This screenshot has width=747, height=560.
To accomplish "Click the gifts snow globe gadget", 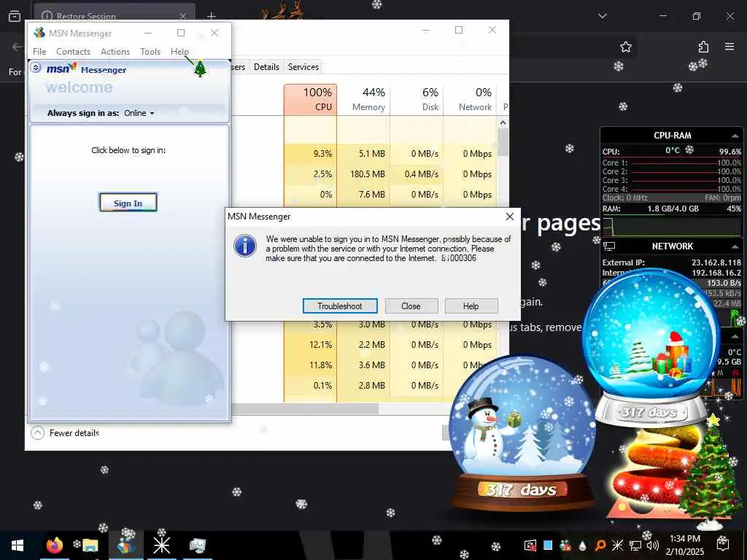I will (651, 348).
